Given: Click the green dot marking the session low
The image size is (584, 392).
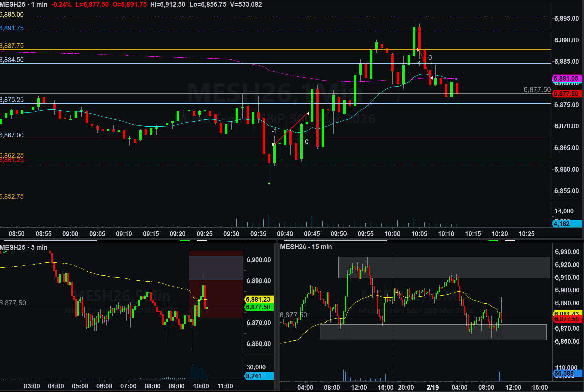Looking at the screenshot, I should pos(269,183).
